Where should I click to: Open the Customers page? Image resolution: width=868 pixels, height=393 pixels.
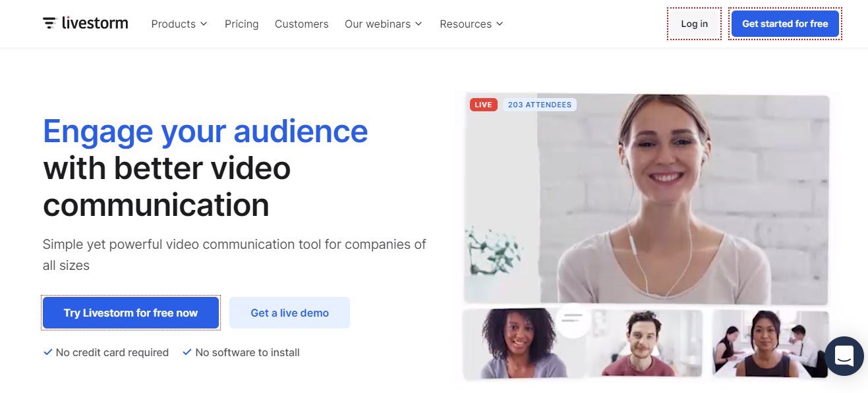(301, 24)
